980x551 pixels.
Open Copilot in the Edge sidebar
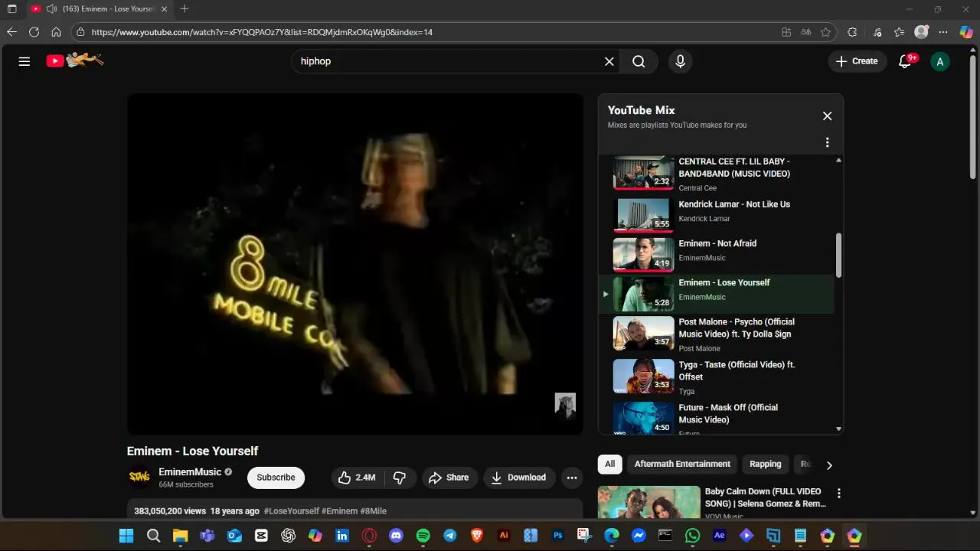coord(966,32)
